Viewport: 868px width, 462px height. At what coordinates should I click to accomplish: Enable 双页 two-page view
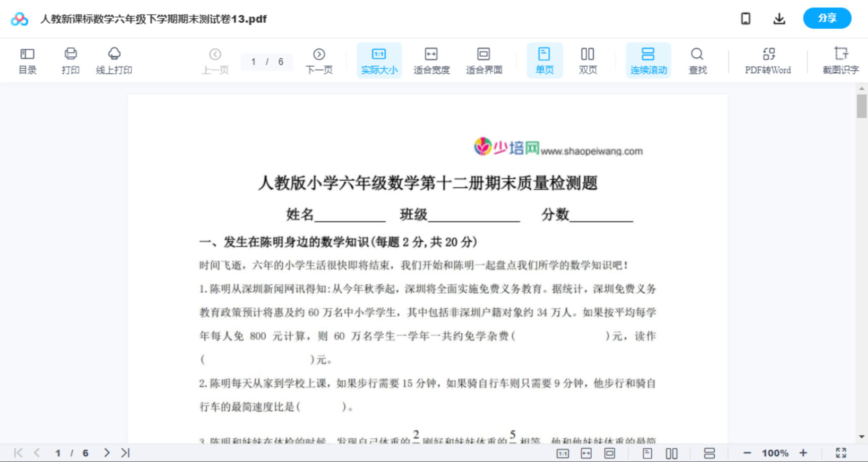point(587,60)
